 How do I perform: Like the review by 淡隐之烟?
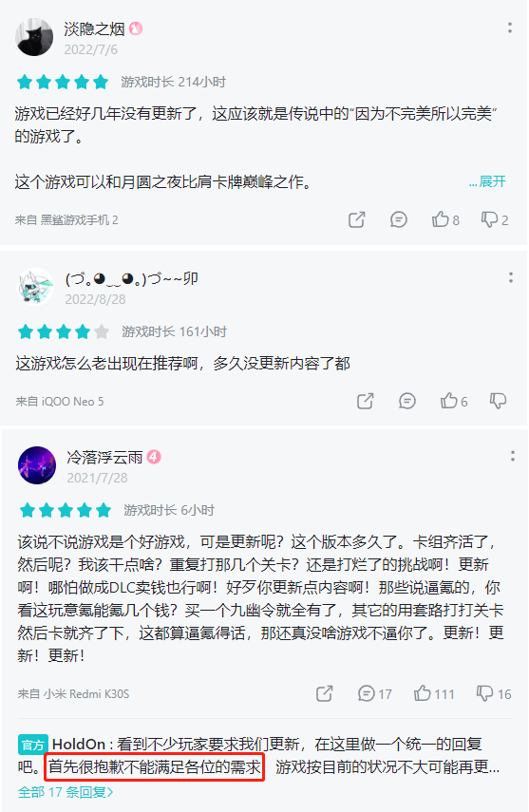(445, 219)
